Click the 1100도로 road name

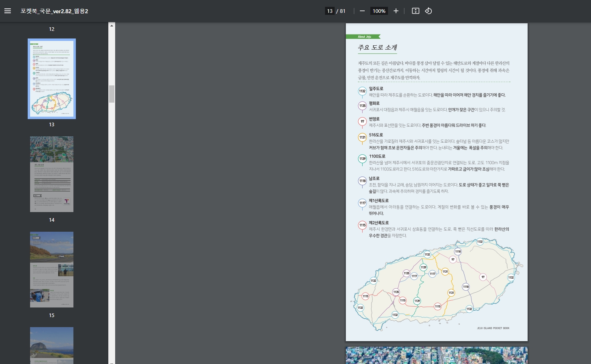tap(377, 156)
